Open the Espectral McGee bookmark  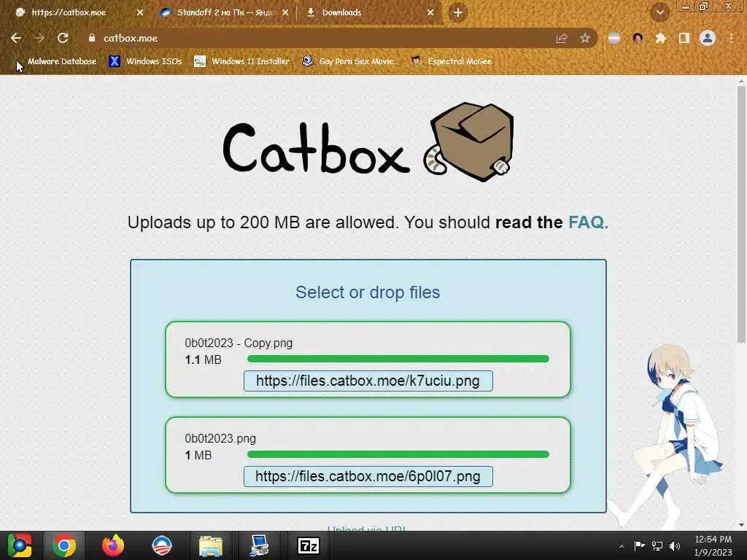(x=451, y=61)
